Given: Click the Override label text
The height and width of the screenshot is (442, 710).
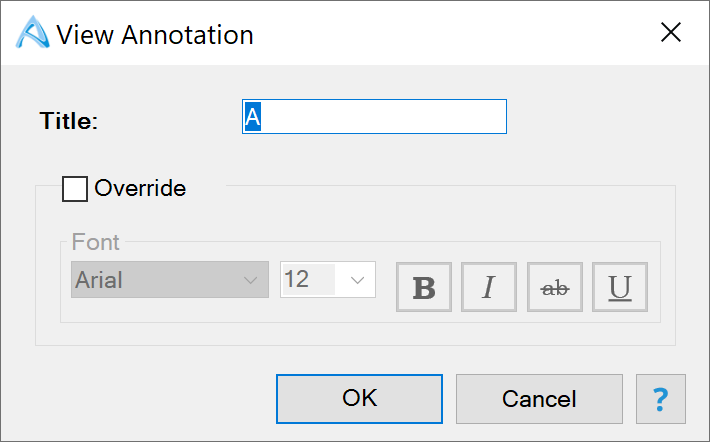Looking at the screenshot, I should 139,188.
